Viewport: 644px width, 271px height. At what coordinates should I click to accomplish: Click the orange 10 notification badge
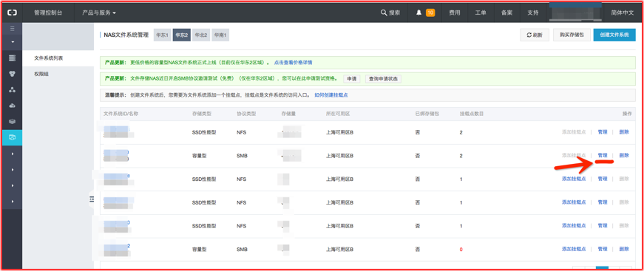(x=430, y=13)
